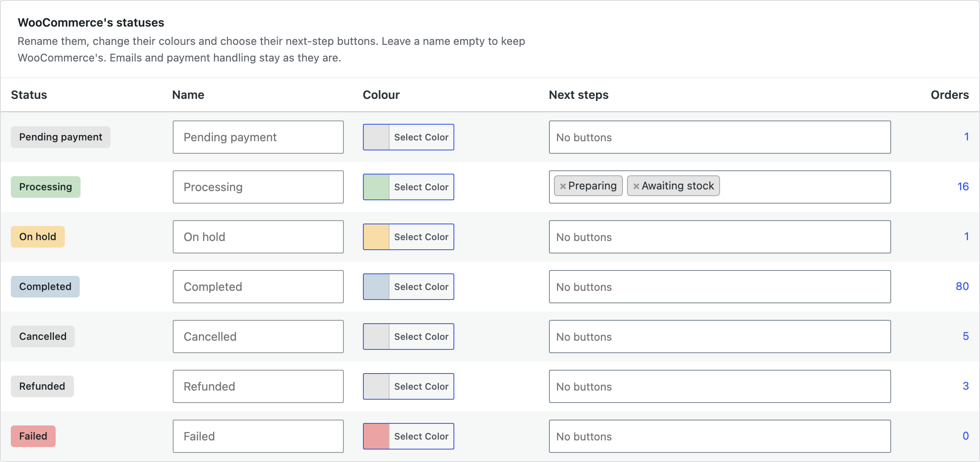980x462 pixels.
Task: Open the 16 Processing orders link
Action: pyautogui.click(x=963, y=187)
